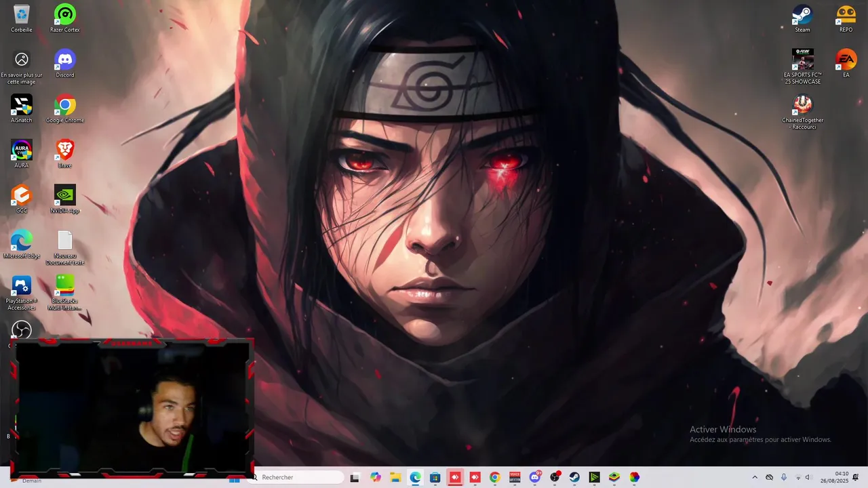This screenshot has height=488, width=868.
Task: Switch to Microsoft Edge in the taskbar
Action: coord(415,478)
